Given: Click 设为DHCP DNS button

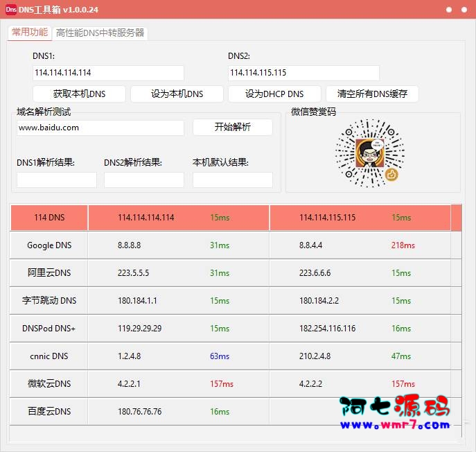Looking at the screenshot, I should pyautogui.click(x=274, y=94).
